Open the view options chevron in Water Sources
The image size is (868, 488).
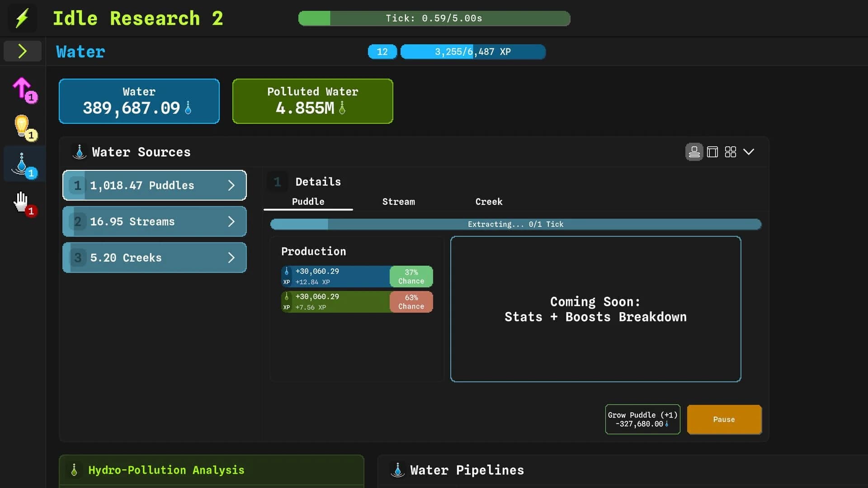(x=749, y=152)
